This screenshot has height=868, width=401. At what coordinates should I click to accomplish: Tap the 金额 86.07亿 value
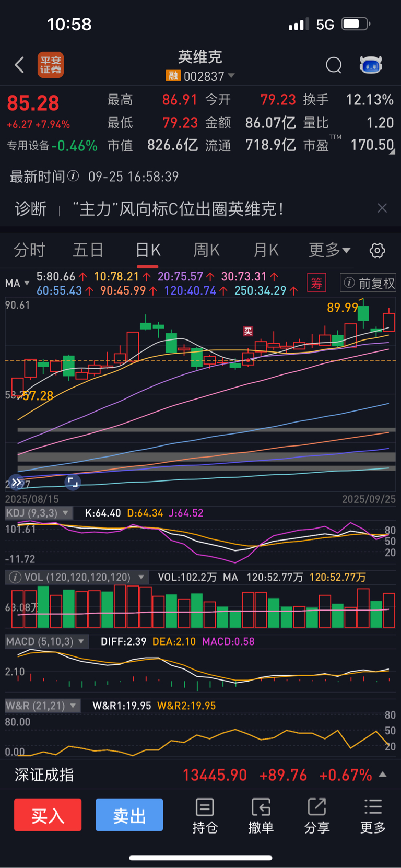pos(270,123)
